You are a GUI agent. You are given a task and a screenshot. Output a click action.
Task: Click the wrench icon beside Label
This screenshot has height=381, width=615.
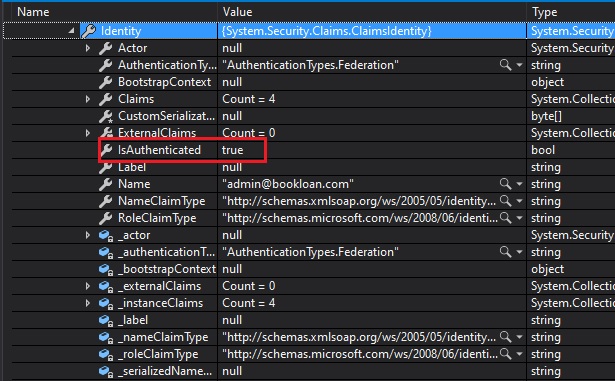click(x=106, y=167)
